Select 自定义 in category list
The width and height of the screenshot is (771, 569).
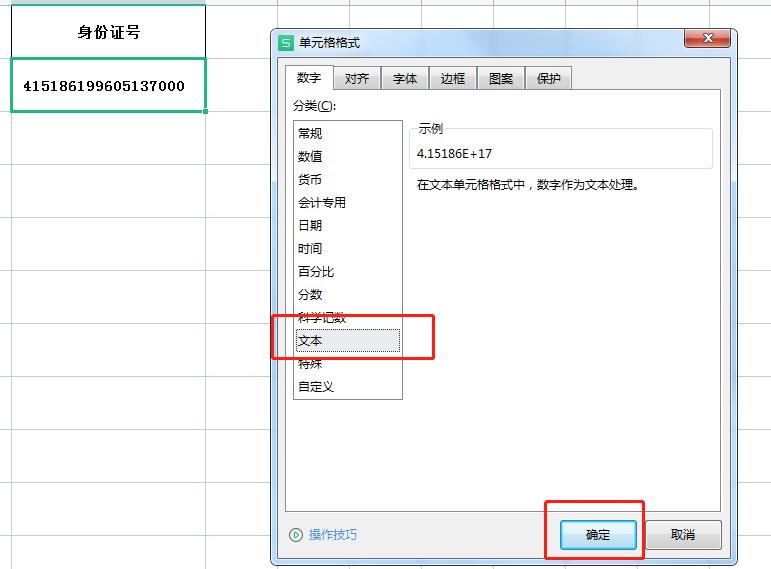pos(348,387)
